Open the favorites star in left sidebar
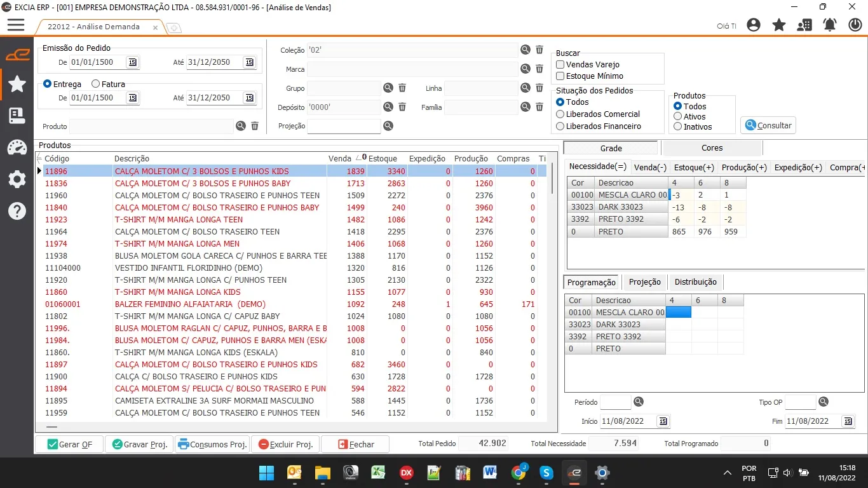Screen dimensions: 868x488 click(17, 84)
